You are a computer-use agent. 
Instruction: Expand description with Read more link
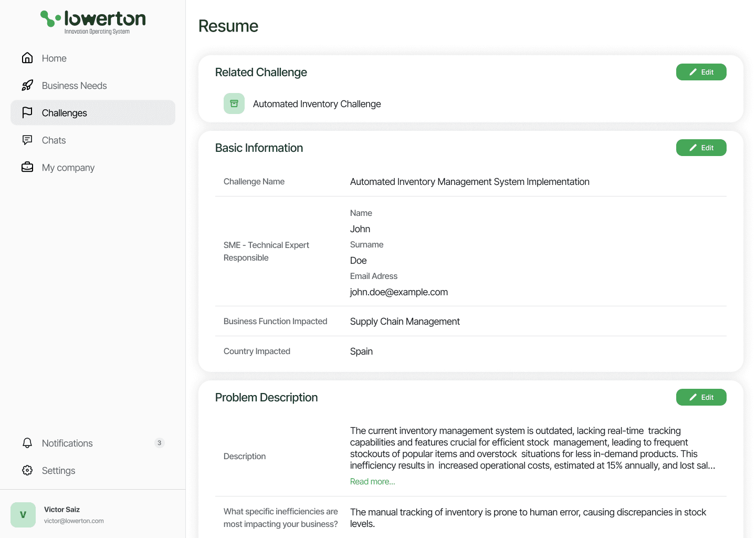(372, 481)
